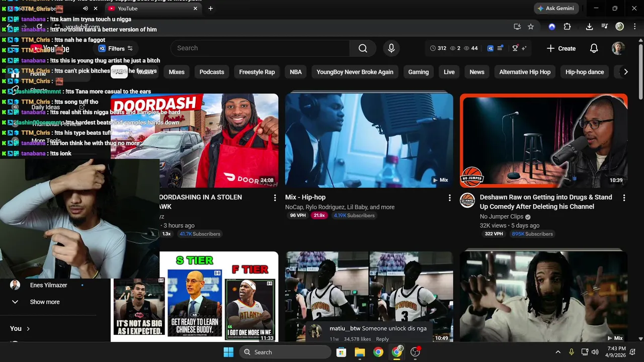This screenshot has width=644, height=362.
Task: Open the You section chevron
Action: click(28, 329)
